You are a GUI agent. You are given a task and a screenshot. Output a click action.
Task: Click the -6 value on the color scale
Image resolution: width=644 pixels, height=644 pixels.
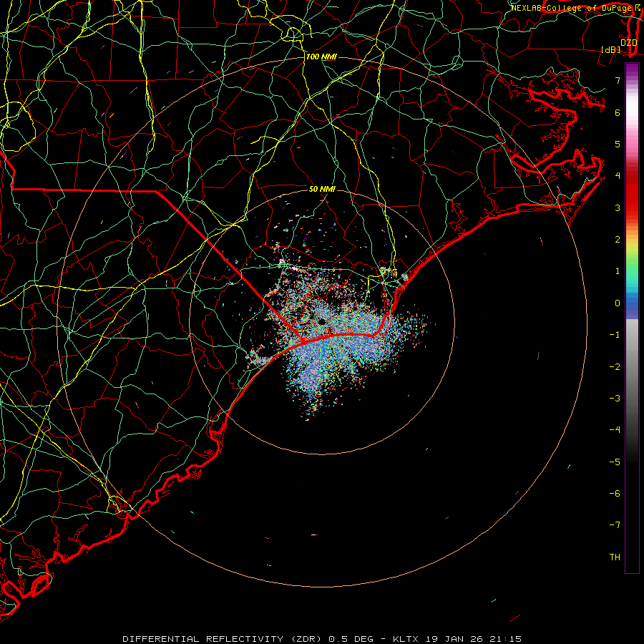pyautogui.click(x=615, y=494)
